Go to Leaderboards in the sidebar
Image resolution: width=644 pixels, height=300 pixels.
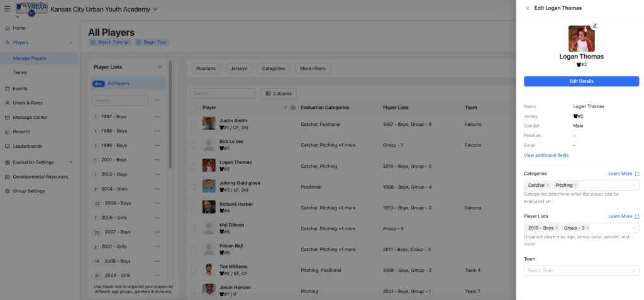28,146
